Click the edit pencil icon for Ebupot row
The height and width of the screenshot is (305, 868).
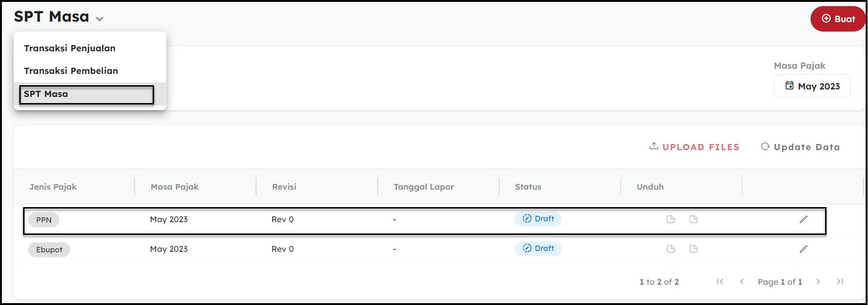[x=803, y=249]
